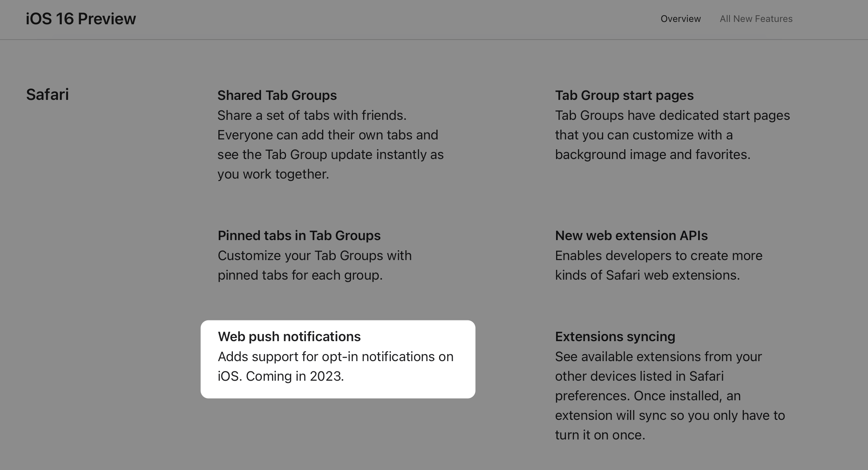868x470 pixels.
Task: Click the text 'other devices listed in Safari'
Action: pos(639,376)
